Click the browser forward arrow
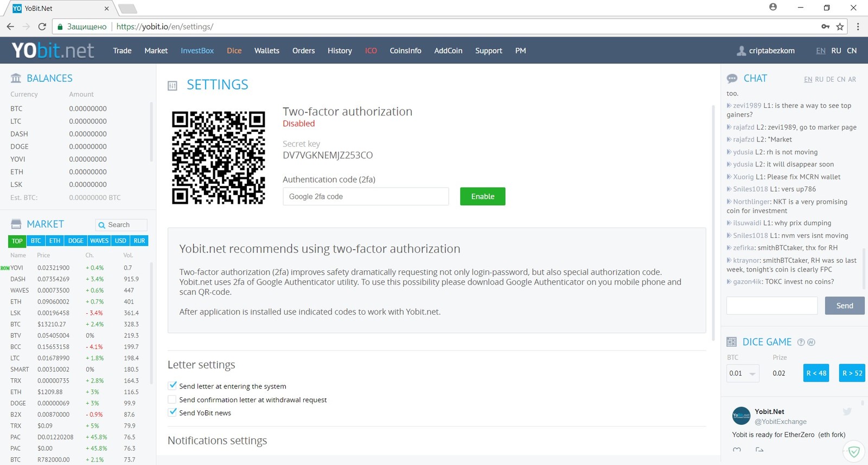 [x=26, y=27]
